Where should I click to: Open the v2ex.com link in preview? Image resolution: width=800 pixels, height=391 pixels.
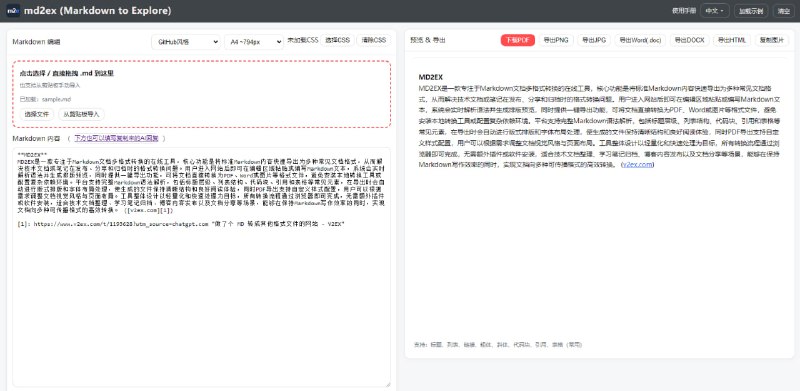[x=638, y=164]
